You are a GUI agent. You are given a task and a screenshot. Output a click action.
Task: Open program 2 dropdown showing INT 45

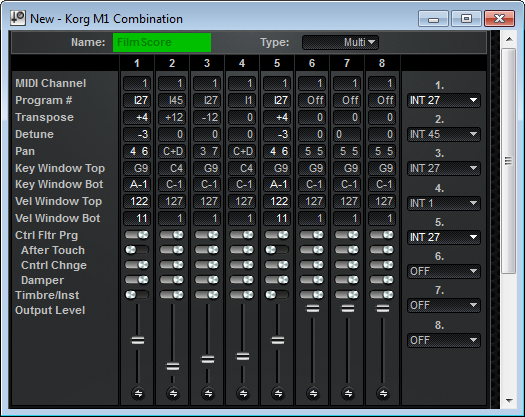[x=444, y=134]
